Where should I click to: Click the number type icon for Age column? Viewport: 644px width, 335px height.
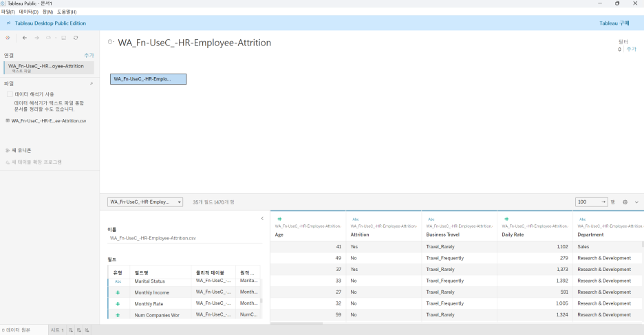(280, 219)
